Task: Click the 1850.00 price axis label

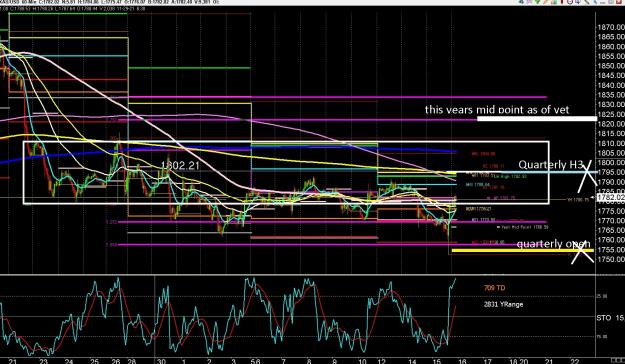Action: coord(611,66)
